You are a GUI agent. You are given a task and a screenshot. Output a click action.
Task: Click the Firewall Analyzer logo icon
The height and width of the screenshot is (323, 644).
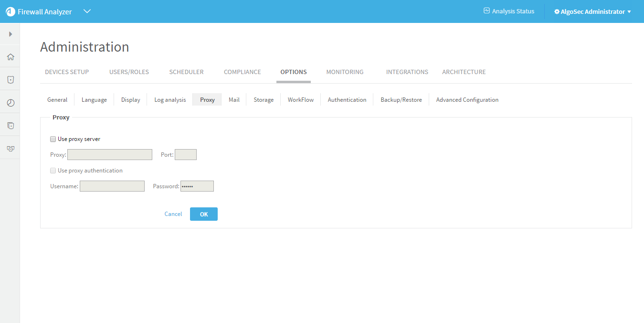click(11, 11)
